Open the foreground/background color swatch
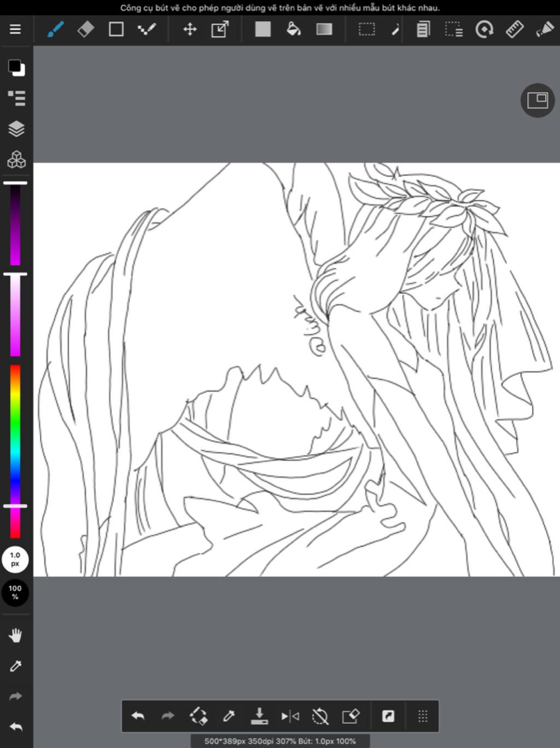The width and height of the screenshot is (560, 748). coord(16,68)
